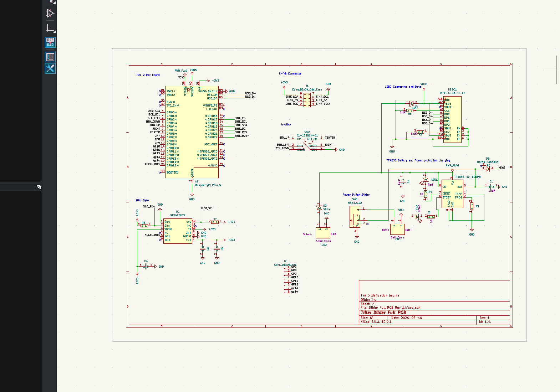Select the 'Joystick' section label
Image resolution: width=560 pixels, height=392 pixels.
[286, 124]
